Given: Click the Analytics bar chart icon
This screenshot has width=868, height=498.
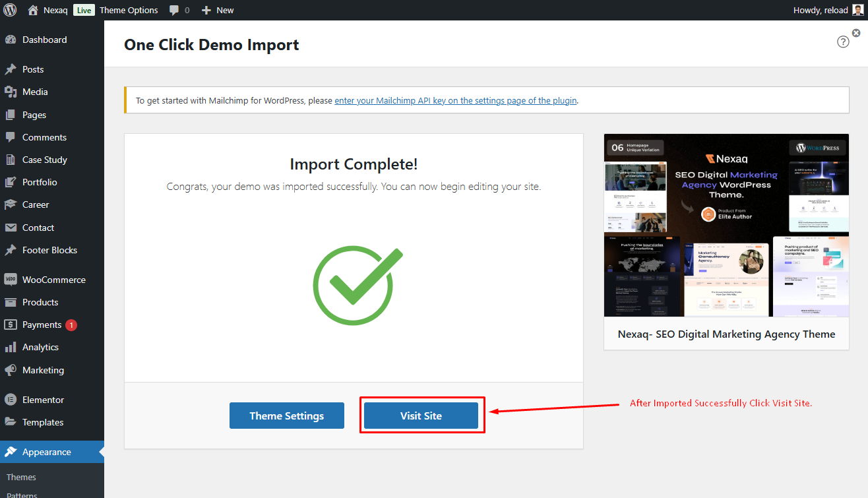Looking at the screenshot, I should point(11,347).
